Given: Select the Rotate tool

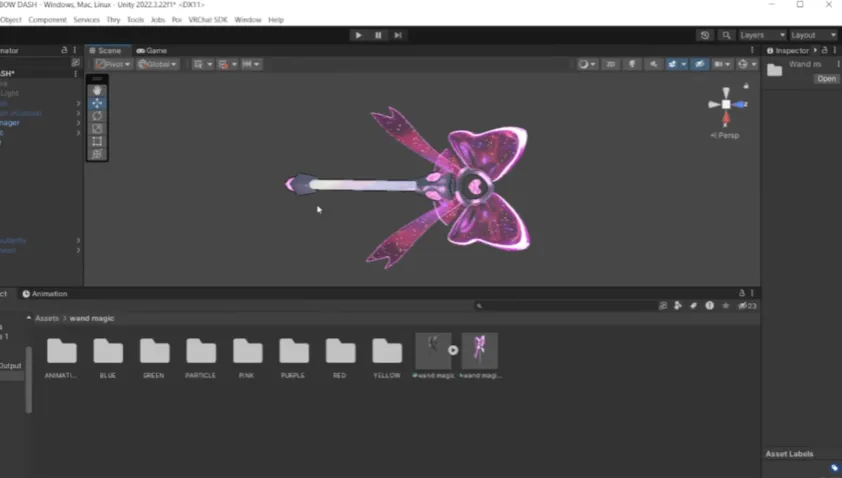Looking at the screenshot, I should 97,116.
